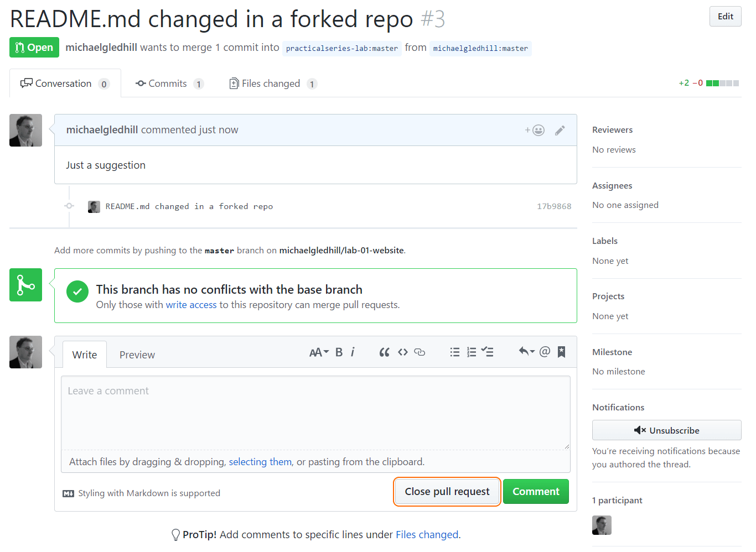
Task: Apply italic formatting in the comment toolbar
Action: [353, 352]
